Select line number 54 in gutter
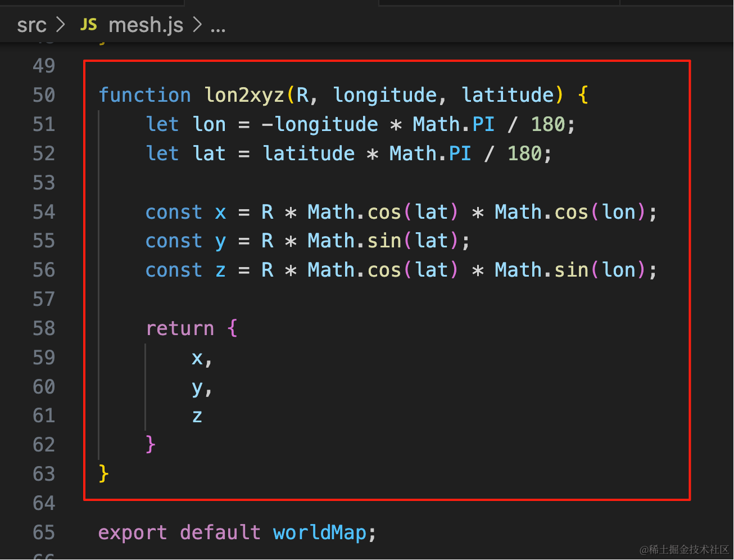Viewport: 734px width, 560px height. coord(44,212)
